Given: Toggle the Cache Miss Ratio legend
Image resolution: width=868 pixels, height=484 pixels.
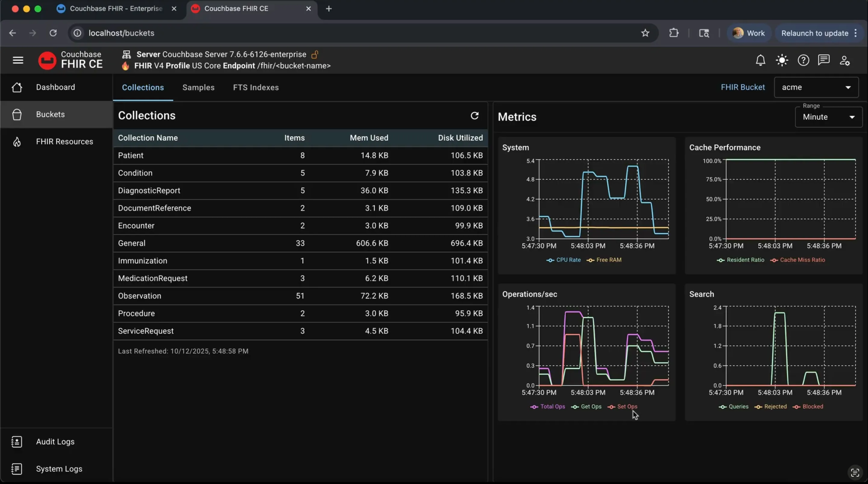Looking at the screenshot, I should [797, 260].
